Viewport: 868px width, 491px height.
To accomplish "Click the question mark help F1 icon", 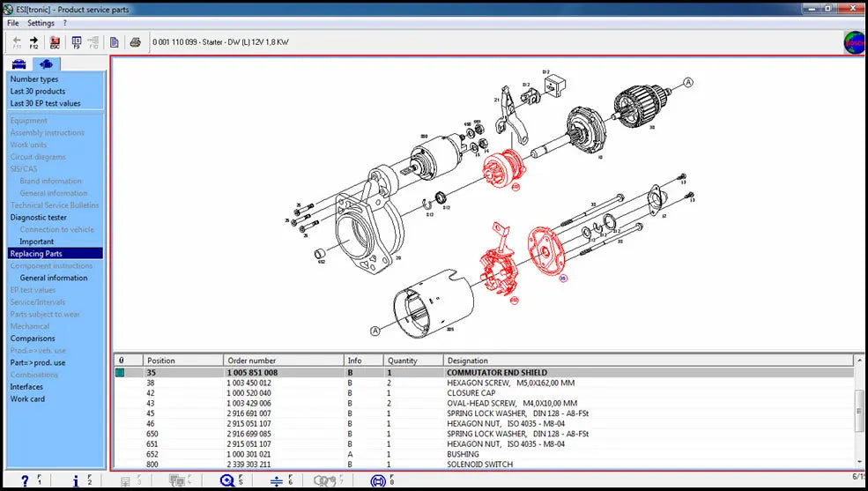I will tap(25, 480).
